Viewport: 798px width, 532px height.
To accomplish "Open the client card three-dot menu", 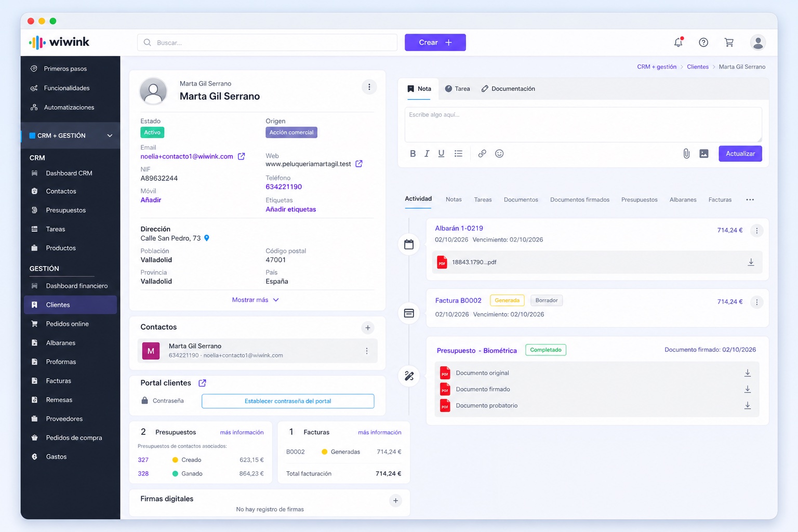I will [x=369, y=87].
